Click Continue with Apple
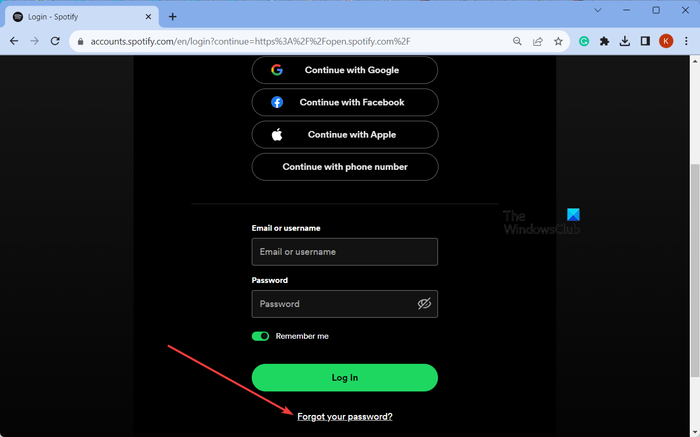Screen dimensions: 700x437 click(x=345, y=134)
